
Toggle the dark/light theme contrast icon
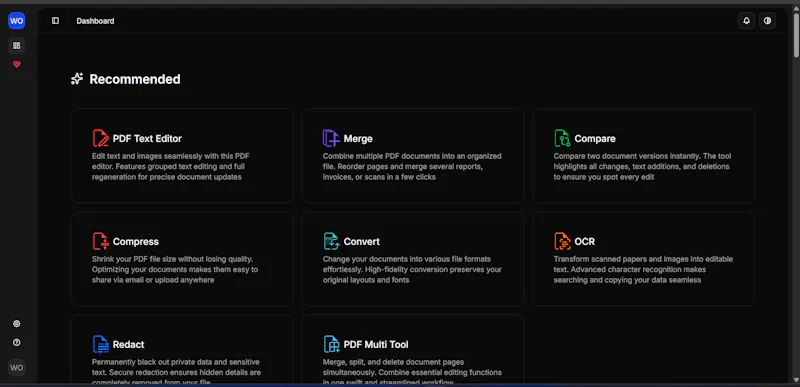pyautogui.click(x=767, y=21)
